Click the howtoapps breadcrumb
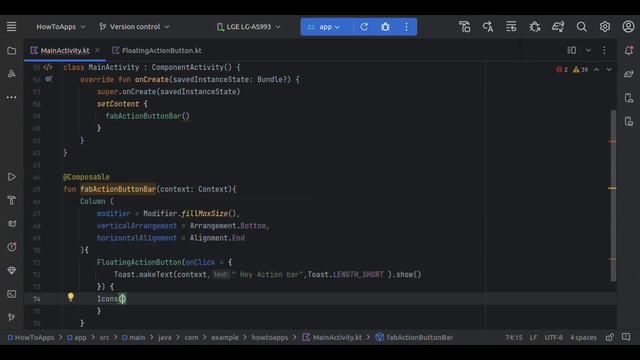This screenshot has height=360, width=640. click(269, 338)
